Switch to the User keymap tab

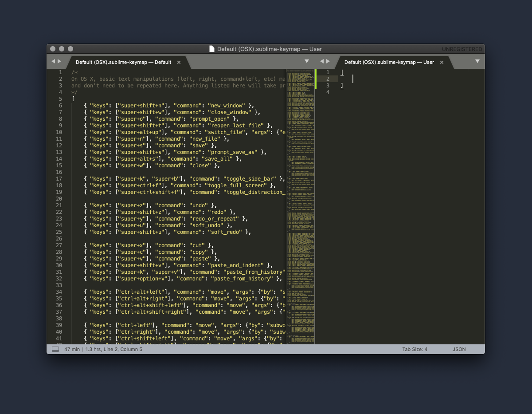pos(389,62)
